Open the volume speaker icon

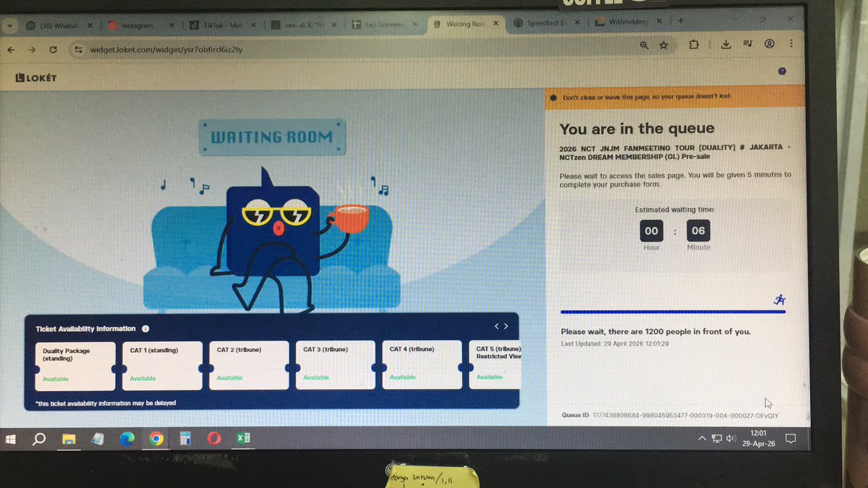(x=731, y=439)
